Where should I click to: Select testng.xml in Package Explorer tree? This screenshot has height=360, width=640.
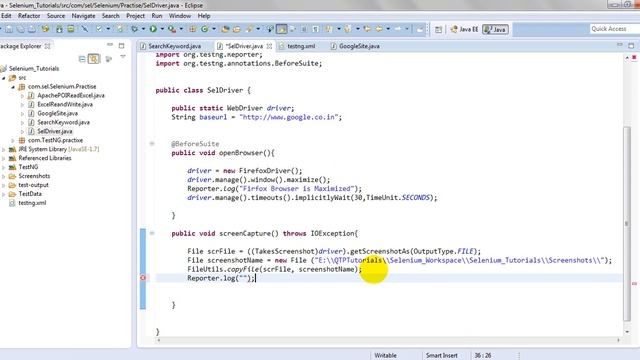(x=32, y=203)
